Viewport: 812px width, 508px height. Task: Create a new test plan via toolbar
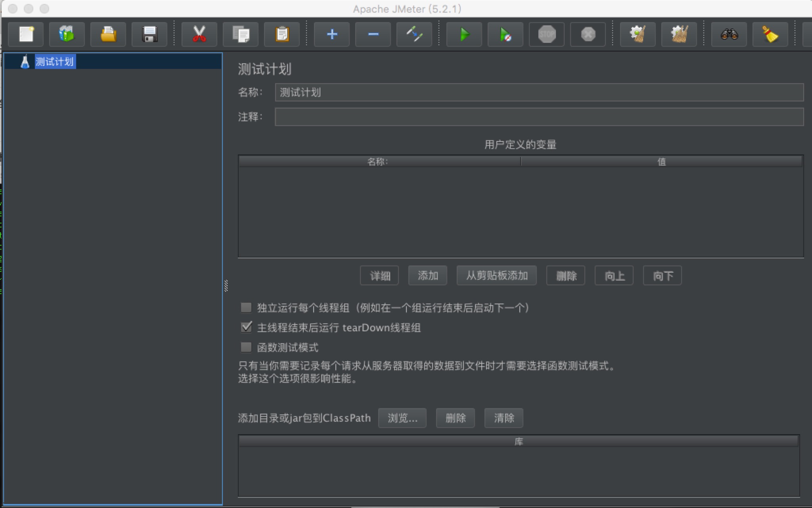(25, 34)
